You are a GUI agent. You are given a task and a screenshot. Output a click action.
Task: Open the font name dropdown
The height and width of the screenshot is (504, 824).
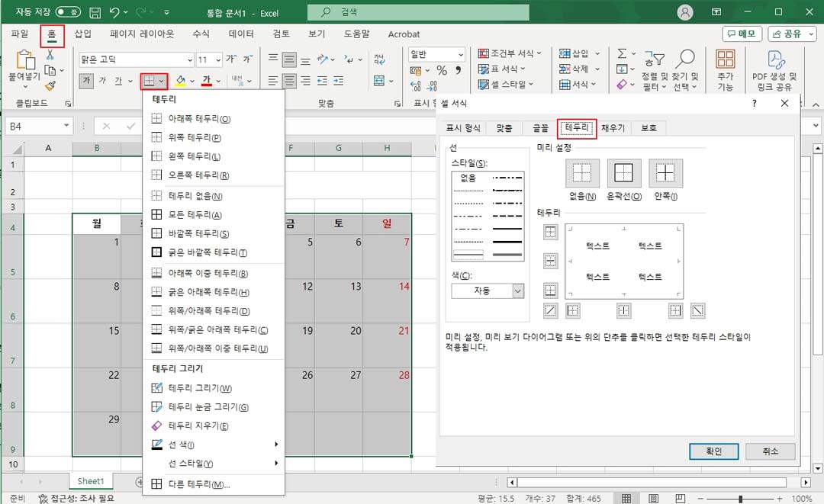click(190, 59)
